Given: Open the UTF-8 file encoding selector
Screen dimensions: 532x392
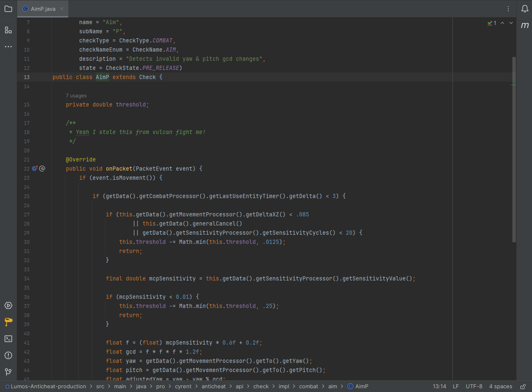Looking at the screenshot, I should (x=474, y=387).
